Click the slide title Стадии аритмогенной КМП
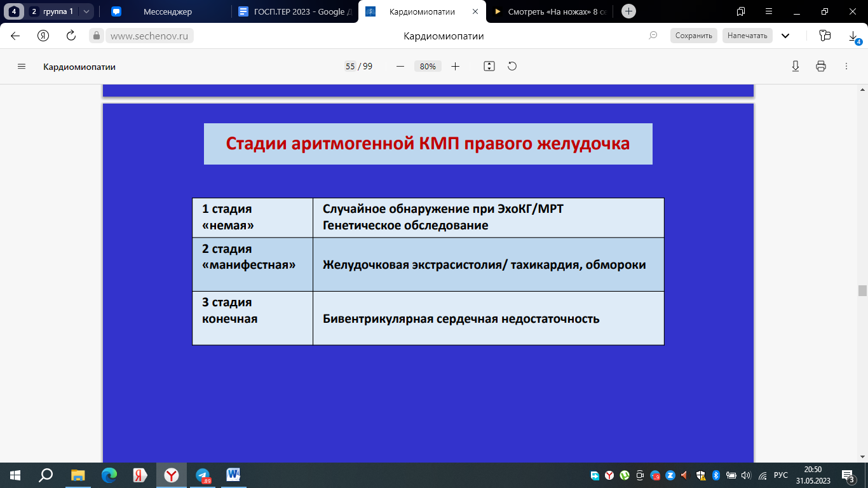 pyautogui.click(x=428, y=144)
